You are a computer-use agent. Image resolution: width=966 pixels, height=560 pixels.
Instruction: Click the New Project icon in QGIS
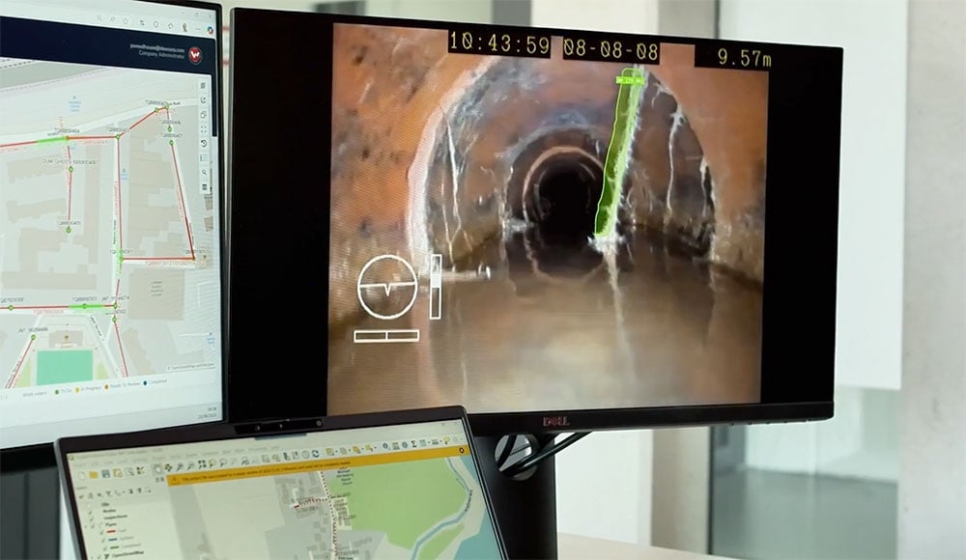tap(82, 474)
